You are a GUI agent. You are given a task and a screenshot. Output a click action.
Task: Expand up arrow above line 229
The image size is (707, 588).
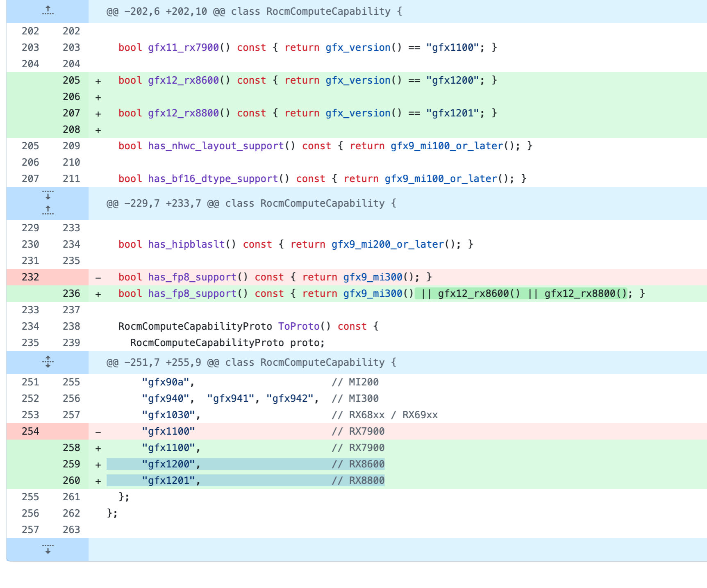48,210
